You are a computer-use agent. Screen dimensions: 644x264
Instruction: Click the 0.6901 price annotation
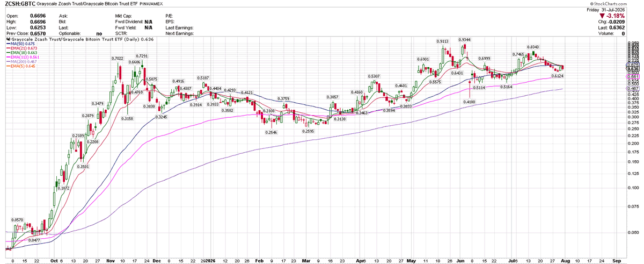(x=423, y=59)
